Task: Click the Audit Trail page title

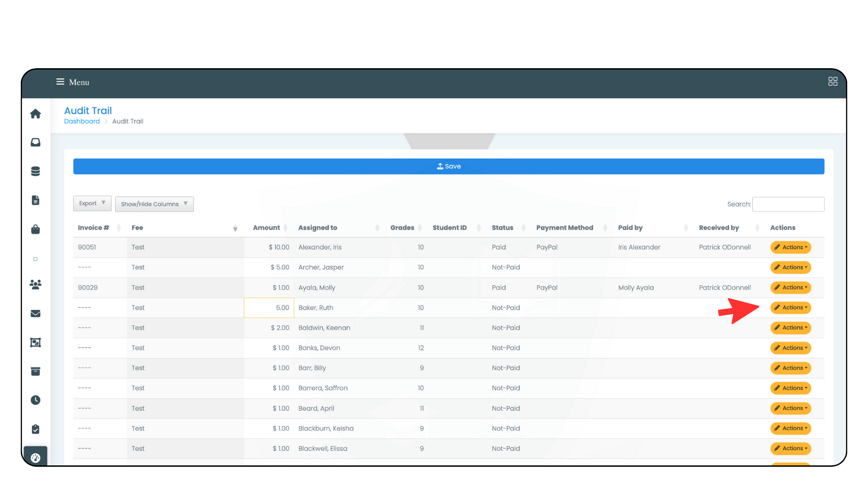Action: tap(88, 111)
